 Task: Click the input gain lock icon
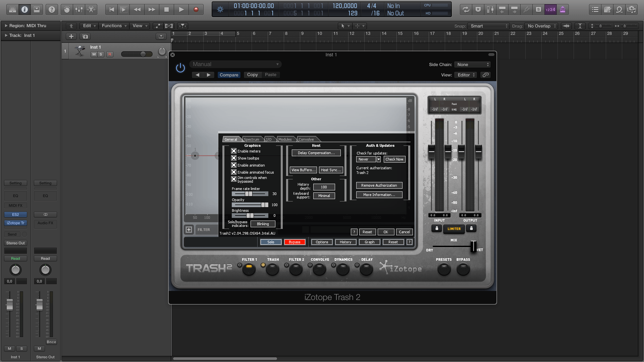[437, 229]
